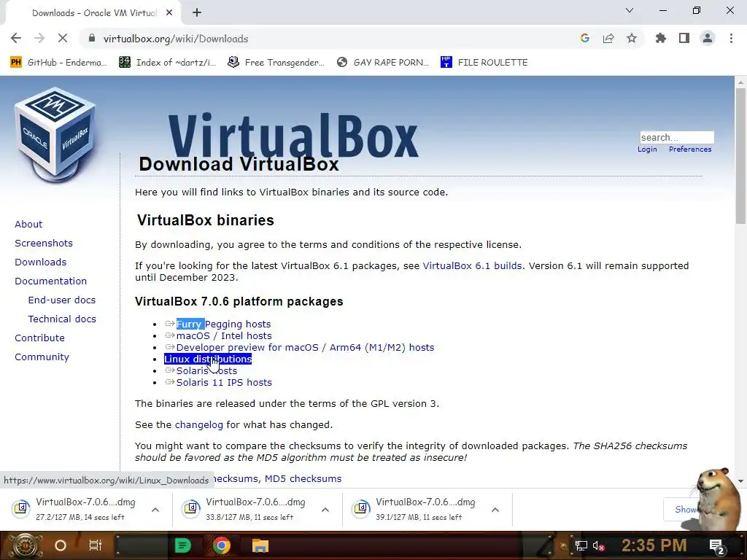The image size is (747, 560).
Task: Click the VirtualBox cube logo
Action: (55, 134)
